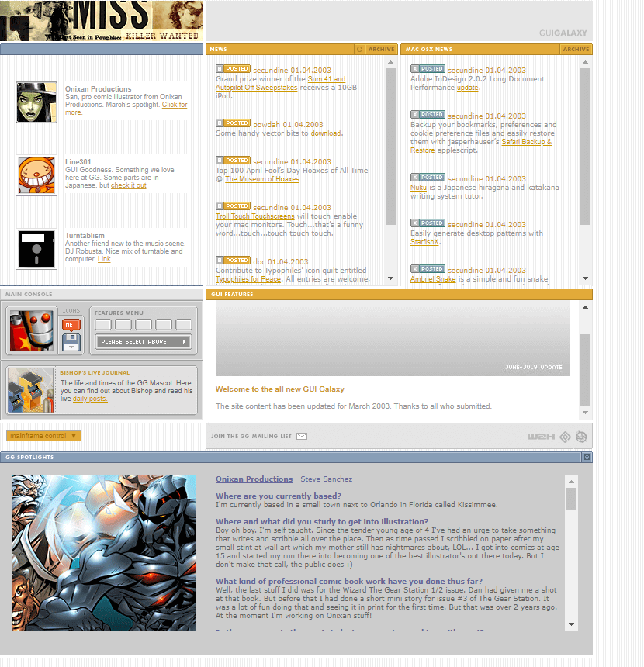Click the X Posted badge on the Adobe InDesign item
The image size is (644, 667).
428,69
